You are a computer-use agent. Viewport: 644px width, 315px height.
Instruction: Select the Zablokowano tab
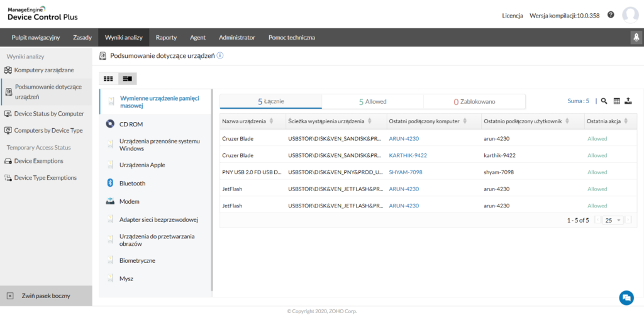[x=474, y=101]
